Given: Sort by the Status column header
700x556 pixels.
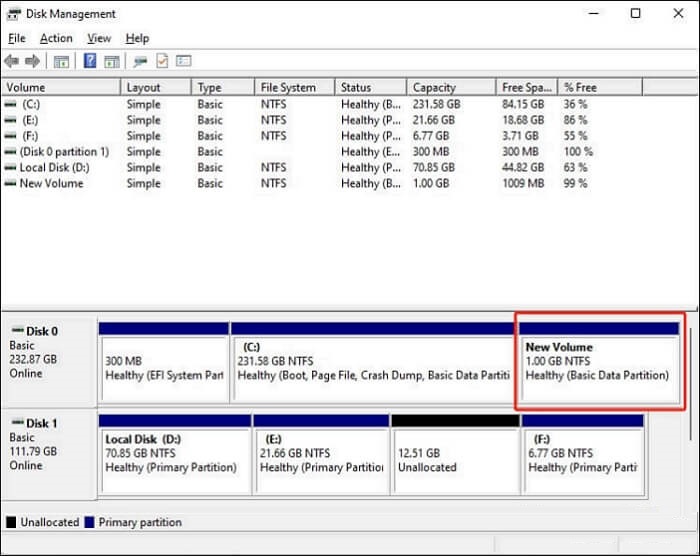Looking at the screenshot, I should (371, 87).
